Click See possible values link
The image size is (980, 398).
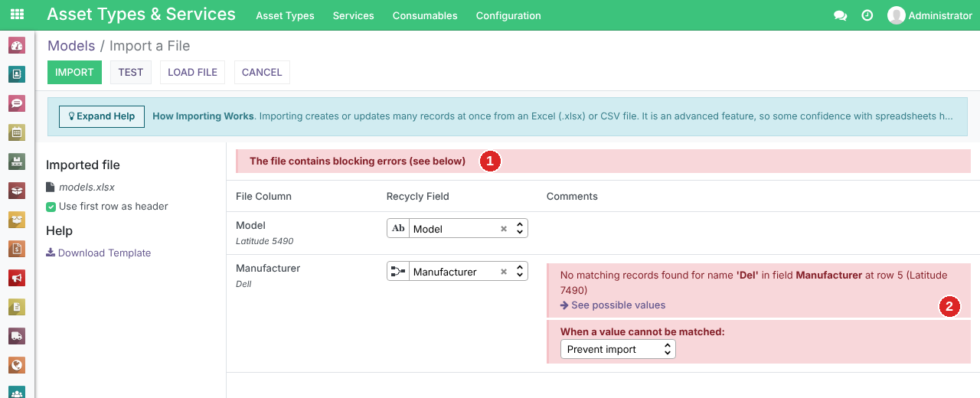pos(612,305)
